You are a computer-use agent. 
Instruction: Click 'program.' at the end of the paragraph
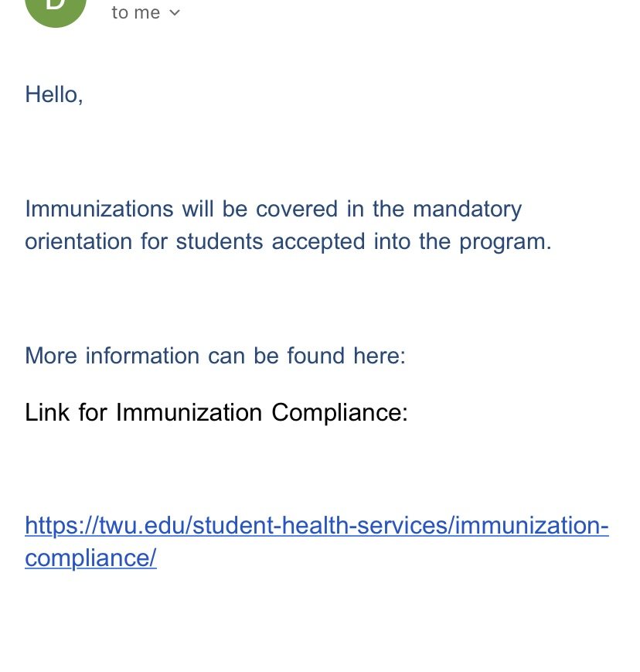click(x=506, y=243)
